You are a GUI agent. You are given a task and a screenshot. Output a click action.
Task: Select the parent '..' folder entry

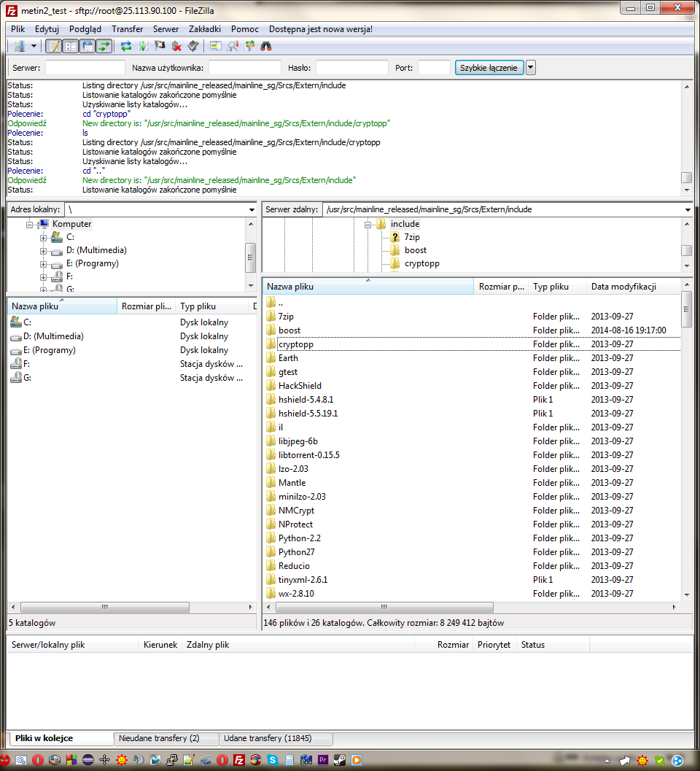[280, 303]
